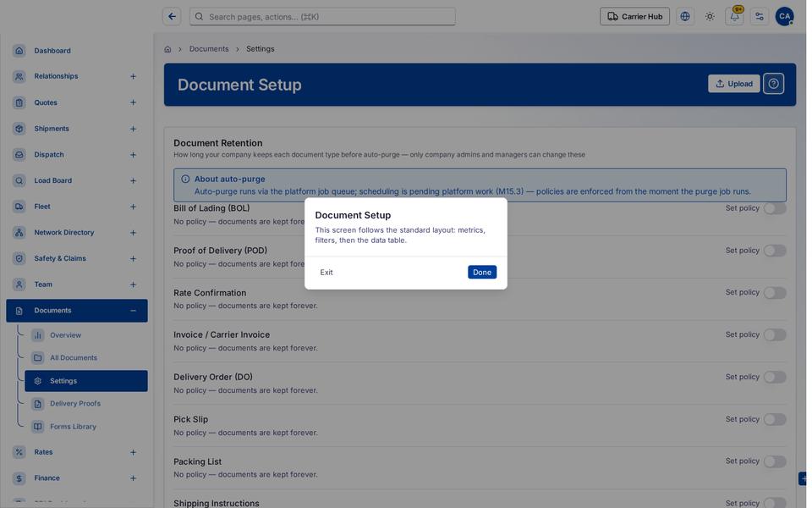Expand the Team menu plus
The width and height of the screenshot is (812, 508).
click(133, 284)
